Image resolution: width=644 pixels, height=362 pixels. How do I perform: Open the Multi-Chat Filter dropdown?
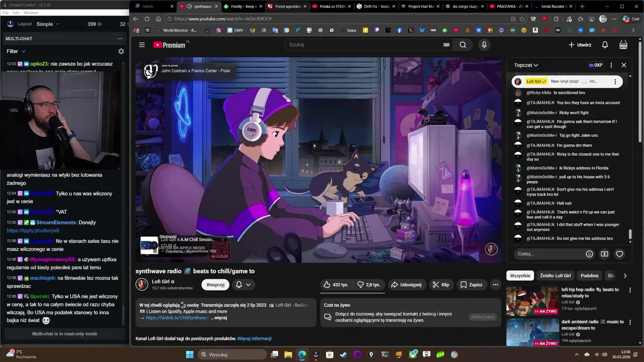tap(16, 51)
